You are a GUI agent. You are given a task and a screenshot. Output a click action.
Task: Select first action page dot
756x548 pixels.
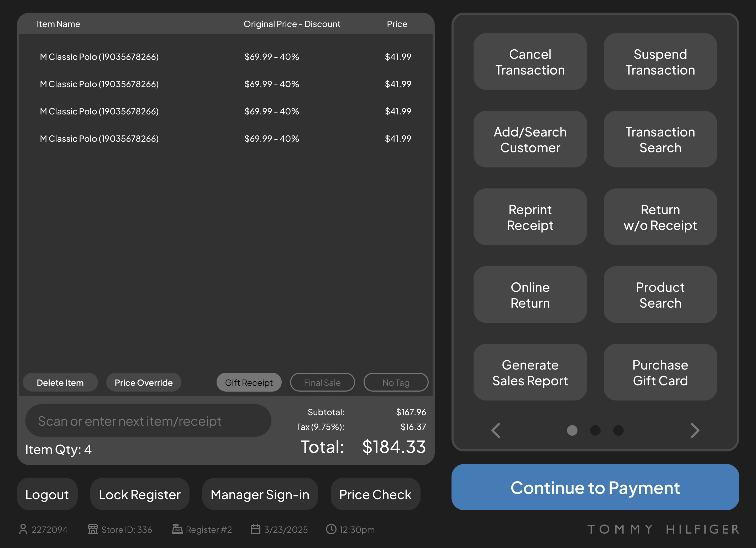coord(572,430)
